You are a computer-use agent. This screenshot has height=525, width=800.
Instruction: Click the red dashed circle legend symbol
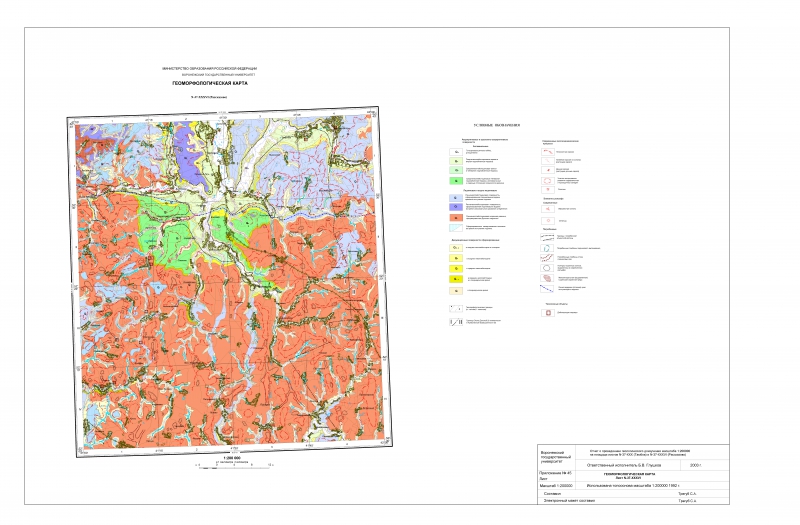[548, 181]
